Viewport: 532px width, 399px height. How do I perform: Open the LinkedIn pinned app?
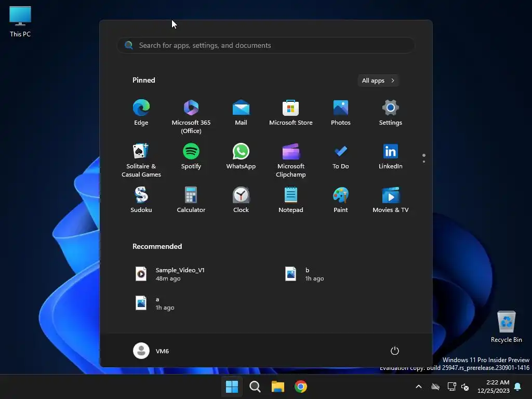tap(391, 156)
